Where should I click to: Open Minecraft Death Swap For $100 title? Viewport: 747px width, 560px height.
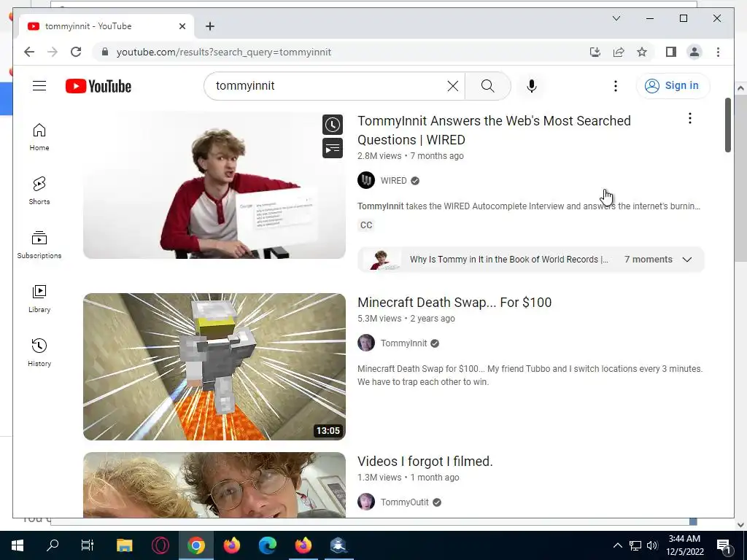click(454, 303)
